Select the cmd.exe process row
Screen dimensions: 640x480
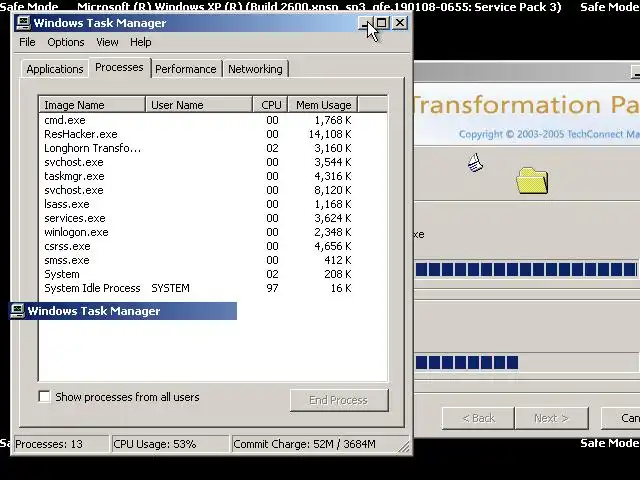point(213,120)
